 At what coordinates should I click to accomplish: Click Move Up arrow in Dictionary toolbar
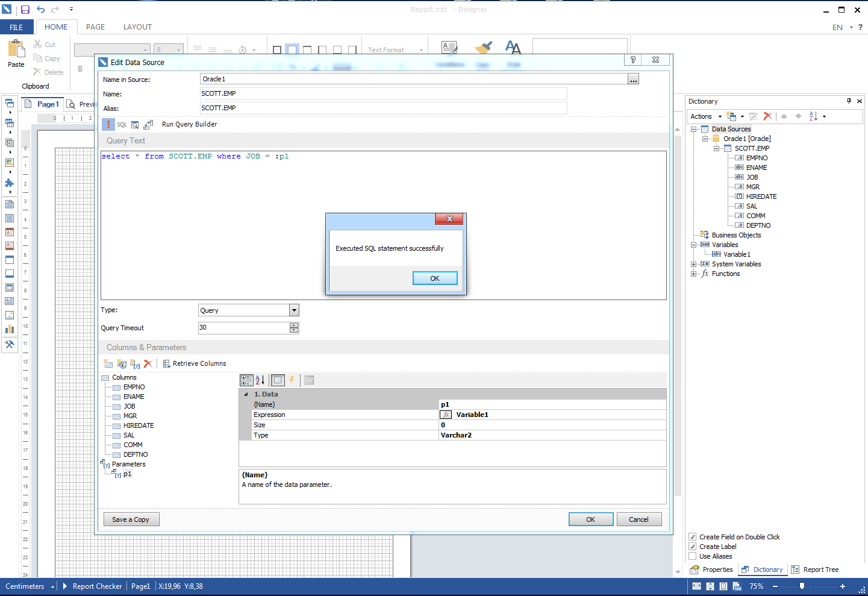[784, 116]
